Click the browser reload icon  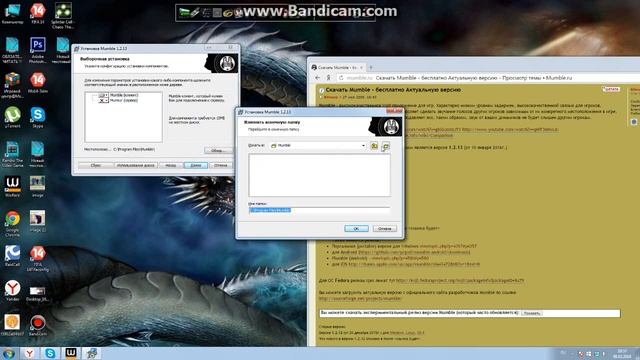[x=341, y=78]
